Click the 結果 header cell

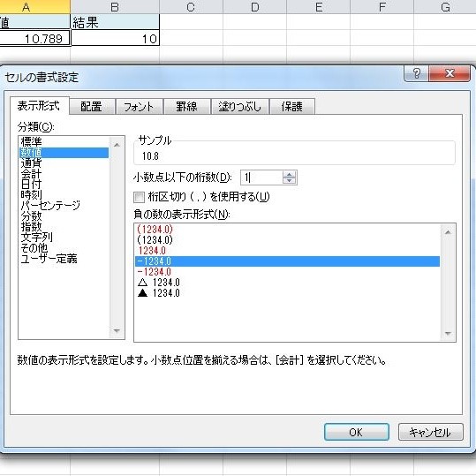pos(115,22)
